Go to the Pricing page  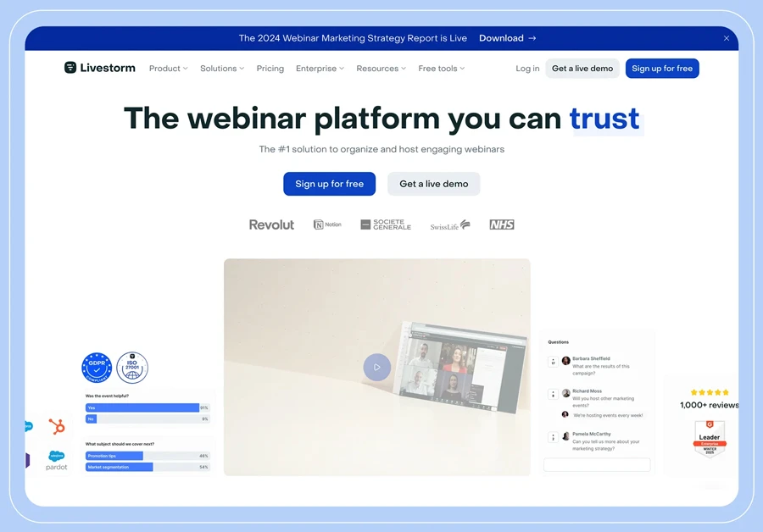pos(270,69)
